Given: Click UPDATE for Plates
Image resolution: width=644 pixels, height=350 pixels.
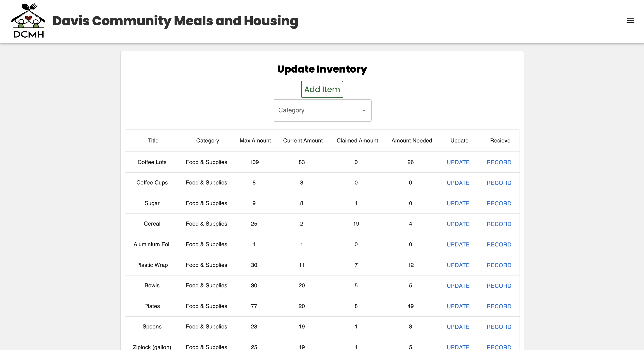Looking at the screenshot, I should coord(458,306).
